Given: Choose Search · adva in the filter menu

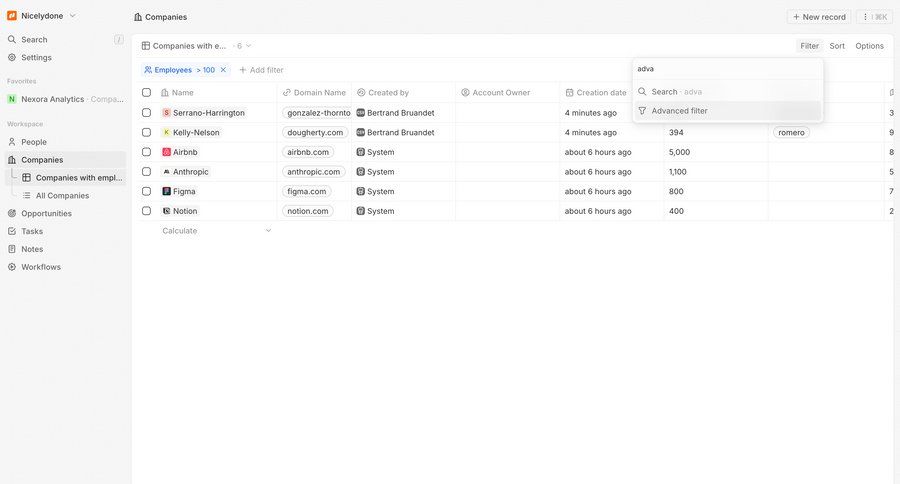Looking at the screenshot, I should tap(728, 91).
